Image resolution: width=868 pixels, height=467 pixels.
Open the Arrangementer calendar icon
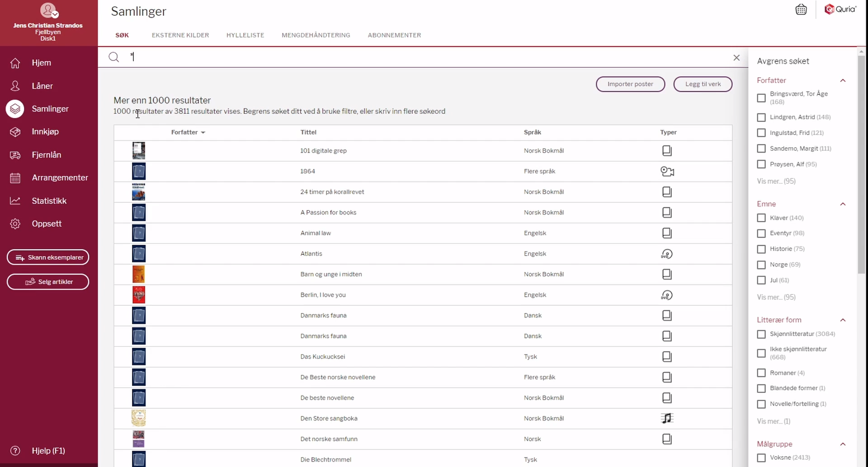pyautogui.click(x=15, y=178)
